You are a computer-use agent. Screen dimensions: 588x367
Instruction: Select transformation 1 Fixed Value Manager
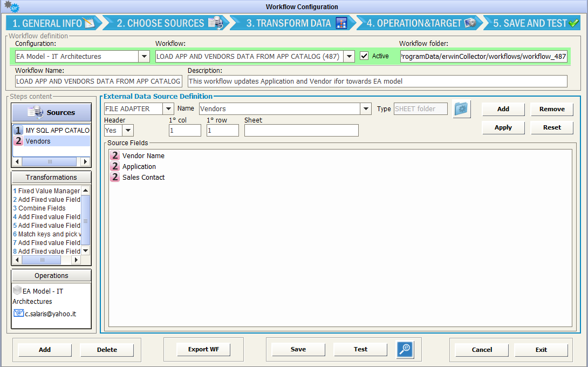pyautogui.click(x=46, y=191)
